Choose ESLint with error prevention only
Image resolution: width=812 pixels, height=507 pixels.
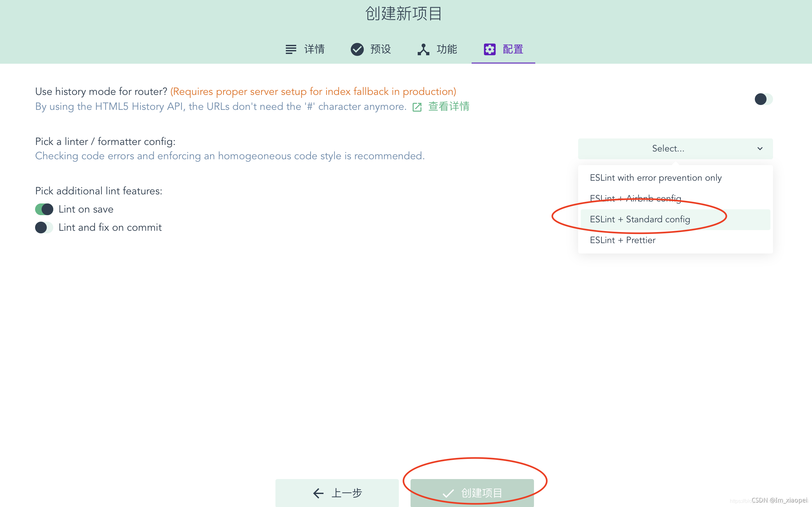(x=655, y=178)
